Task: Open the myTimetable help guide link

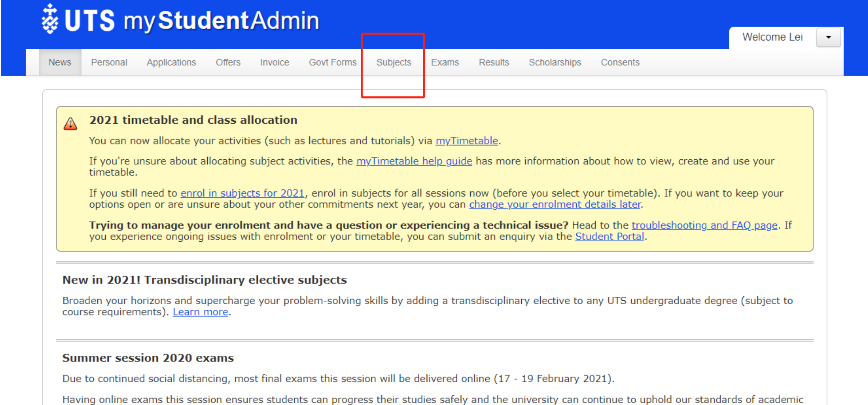Action: click(x=414, y=161)
